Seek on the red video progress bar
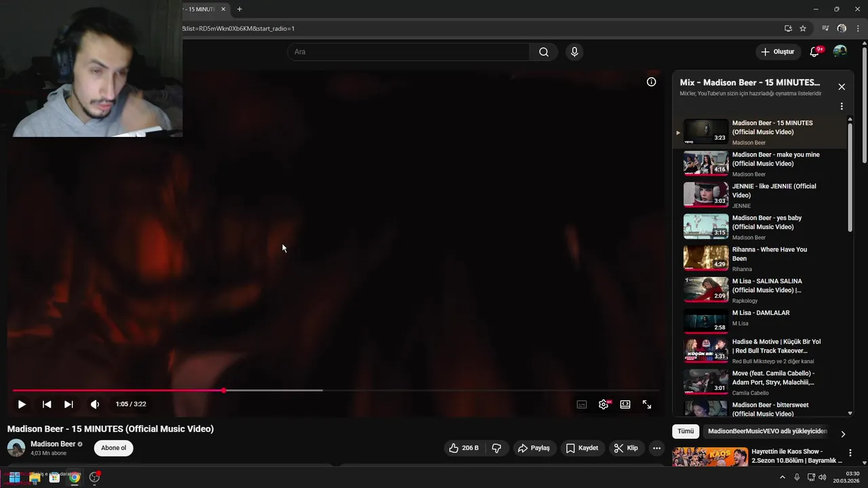 pos(336,390)
